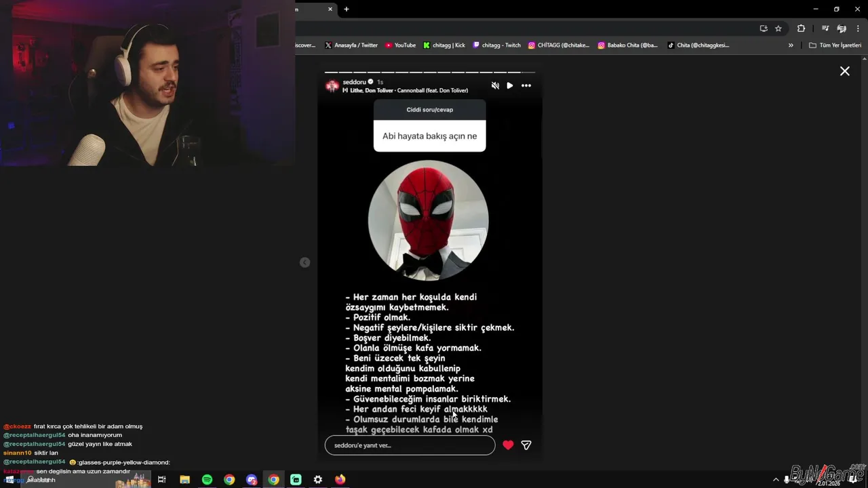The width and height of the screenshot is (868, 488).
Task: Open the story's three-dot options menu
Action: [x=526, y=85]
